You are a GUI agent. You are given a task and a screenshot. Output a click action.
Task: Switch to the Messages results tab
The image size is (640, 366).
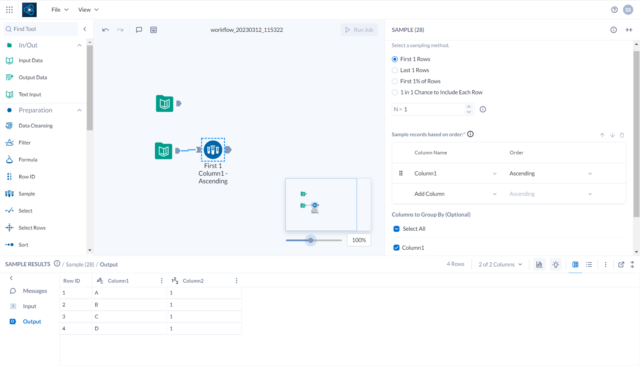tap(29, 291)
